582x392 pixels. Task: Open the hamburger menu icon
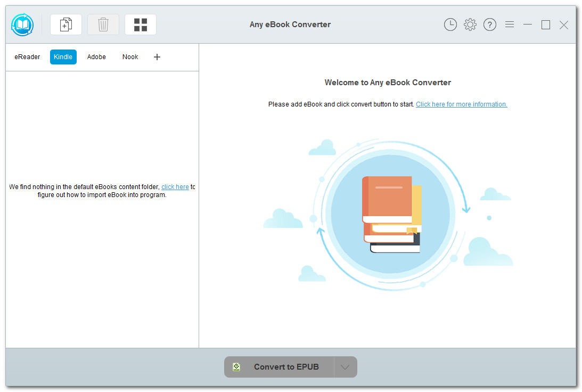tap(509, 24)
